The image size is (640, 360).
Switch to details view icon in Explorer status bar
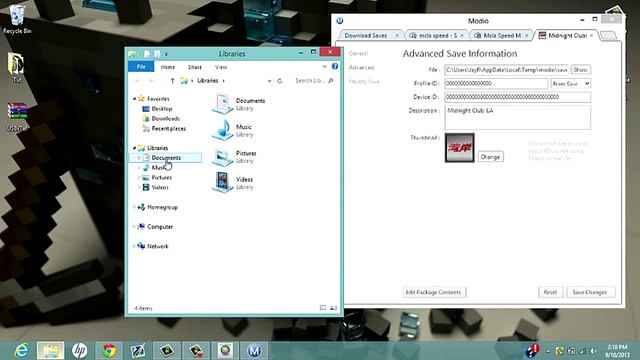point(323,308)
